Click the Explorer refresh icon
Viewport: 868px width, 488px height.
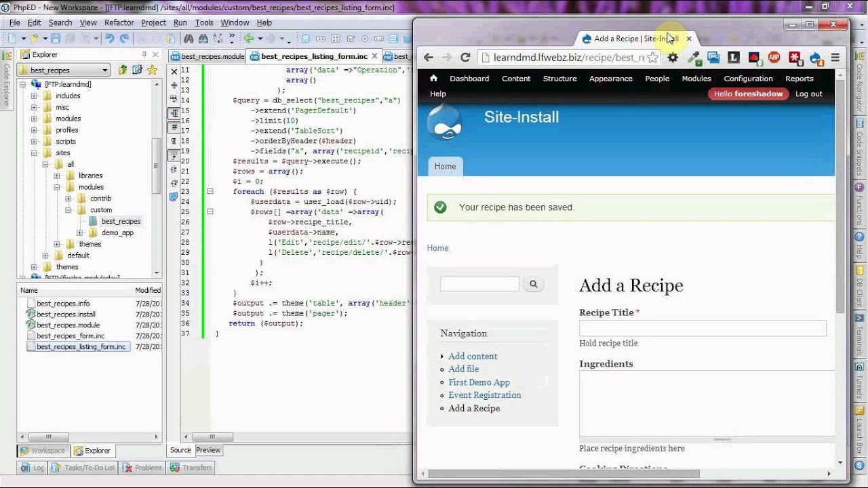pyautogui.click(x=137, y=70)
